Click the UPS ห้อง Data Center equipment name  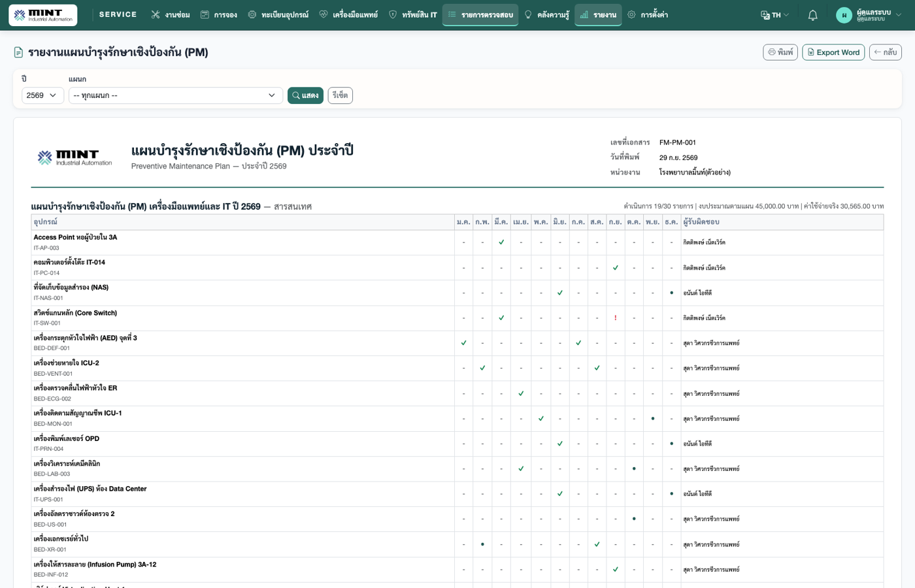click(x=90, y=489)
